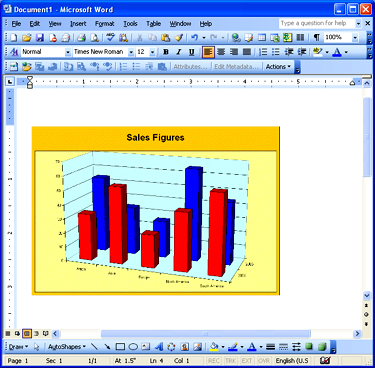Click the Undo arrow icon
The width and height of the screenshot is (375, 368).
[195, 37]
